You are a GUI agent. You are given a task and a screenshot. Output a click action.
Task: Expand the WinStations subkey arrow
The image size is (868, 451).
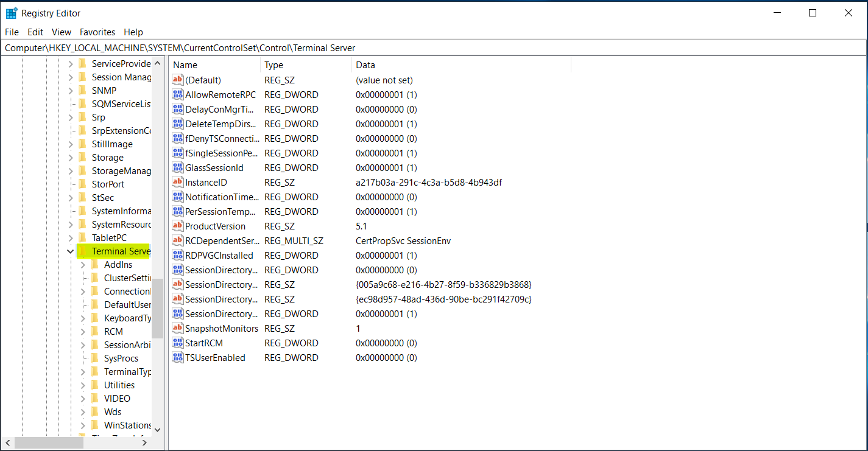[83, 425]
